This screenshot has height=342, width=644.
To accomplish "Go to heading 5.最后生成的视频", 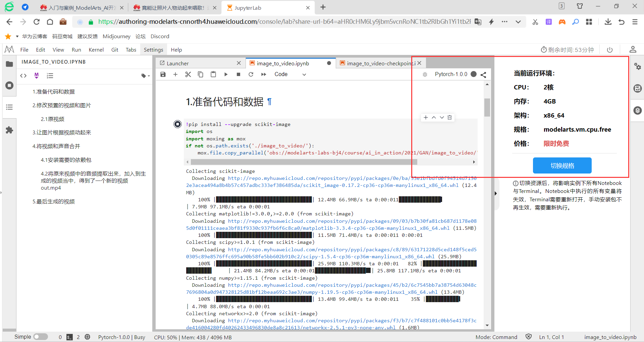I will click(54, 202).
